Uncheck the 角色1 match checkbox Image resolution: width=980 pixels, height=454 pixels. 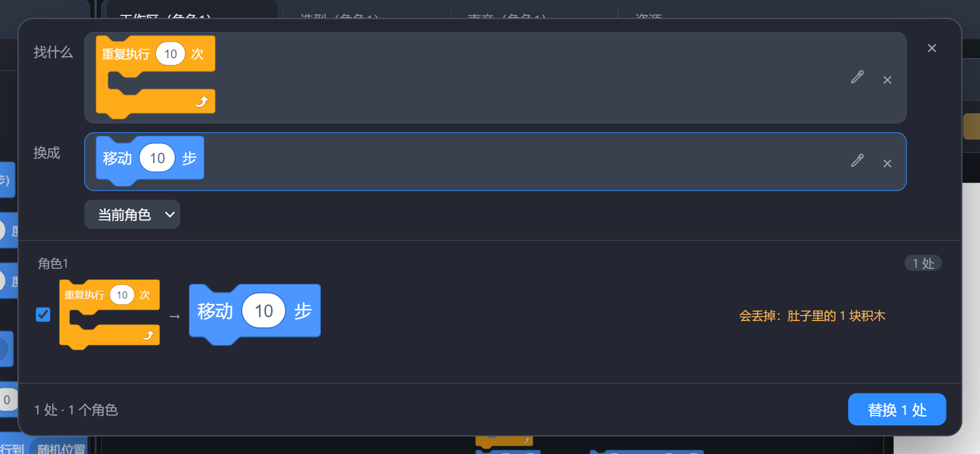click(43, 314)
